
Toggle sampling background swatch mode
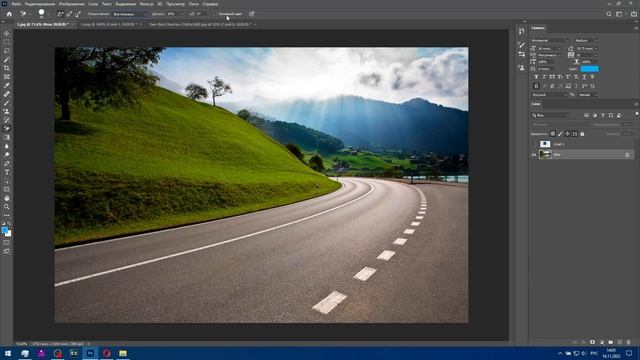tap(78, 14)
